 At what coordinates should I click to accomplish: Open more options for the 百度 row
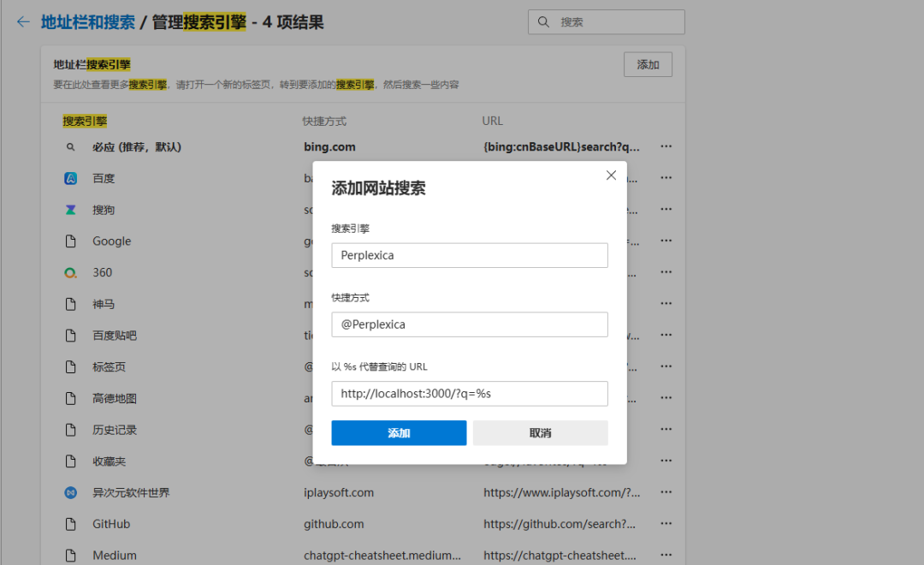point(666,177)
